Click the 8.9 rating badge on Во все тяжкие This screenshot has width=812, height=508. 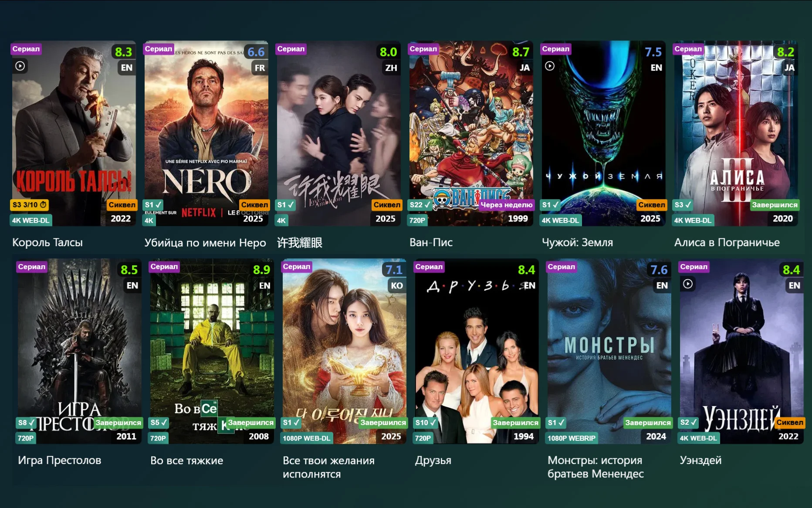(261, 270)
